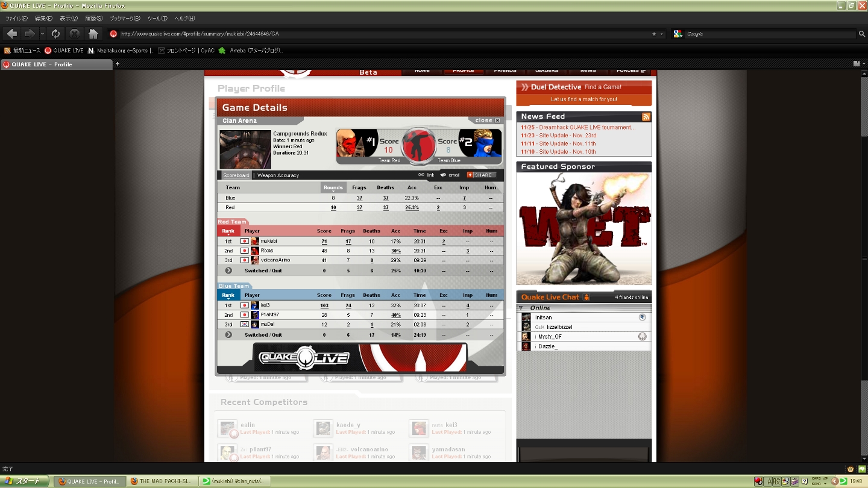Open the QUAKE LIVE bookmark
Image resolution: width=868 pixels, height=488 pixels.
[64, 51]
